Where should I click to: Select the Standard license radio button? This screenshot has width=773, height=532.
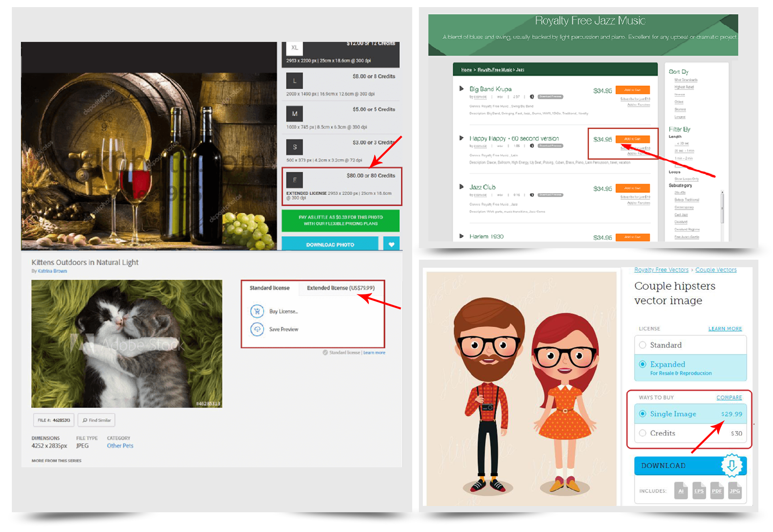pos(643,345)
